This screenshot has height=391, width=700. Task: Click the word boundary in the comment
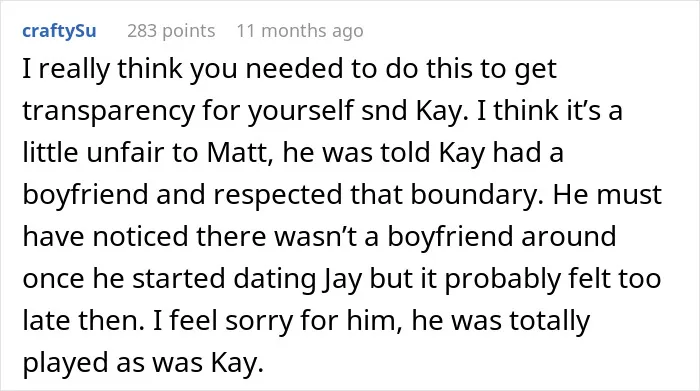point(477,196)
